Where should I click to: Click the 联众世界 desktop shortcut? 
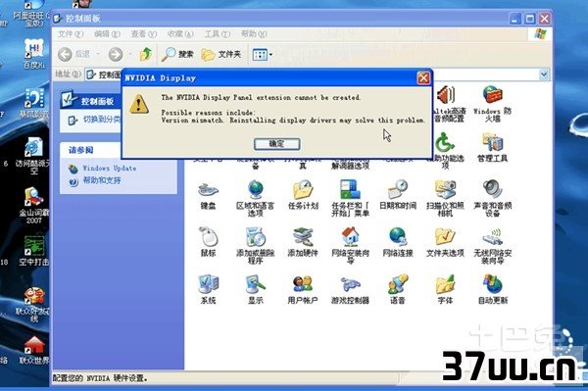tap(34, 351)
